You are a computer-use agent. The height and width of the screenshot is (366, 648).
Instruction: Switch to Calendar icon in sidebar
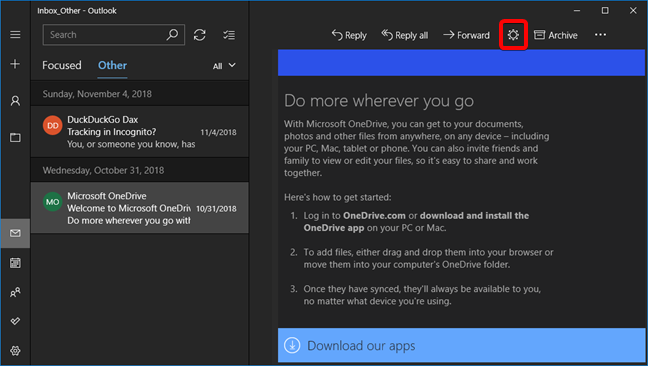[15, 263]
